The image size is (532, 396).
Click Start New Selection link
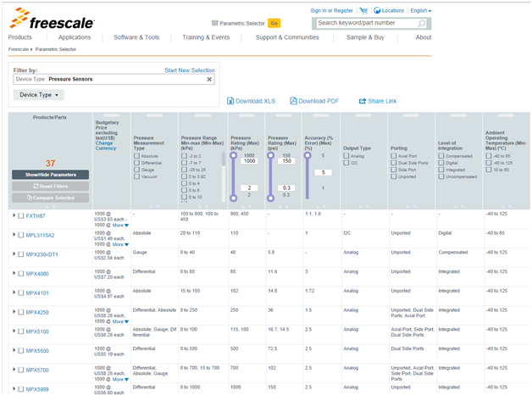click(190, 70)
